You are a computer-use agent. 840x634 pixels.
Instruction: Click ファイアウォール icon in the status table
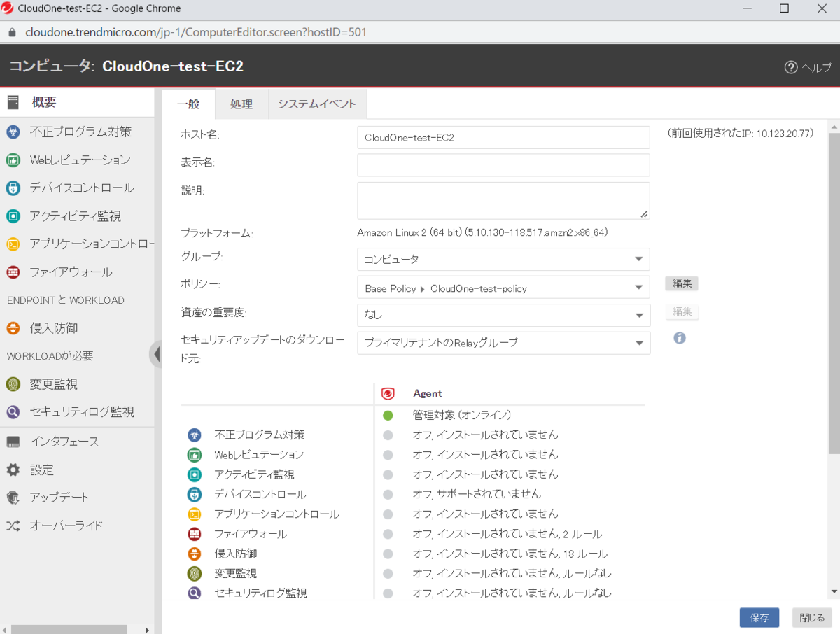click(x=195, y=534)
